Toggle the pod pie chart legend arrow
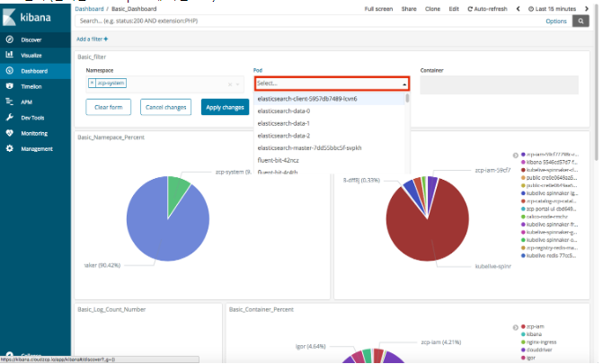This screenshot has height=364, width=603. point(515,155)
